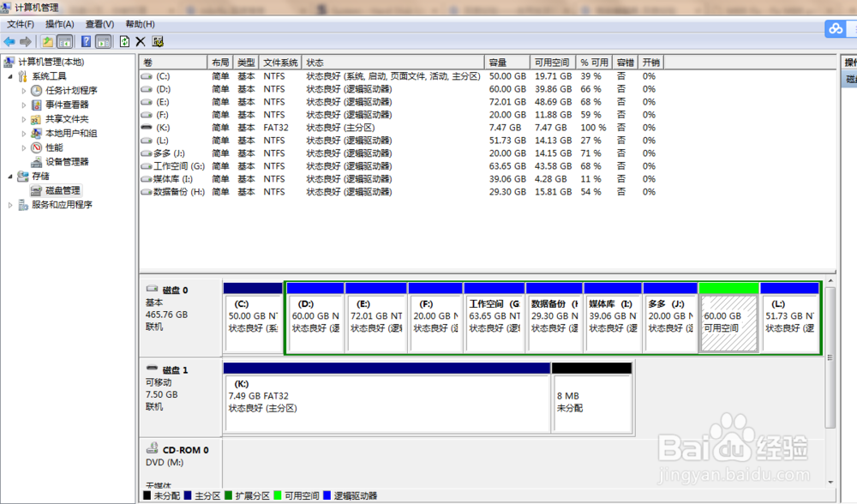Viewport: 857px width, 504px height.
Task: Click the 磁盘 0 disk icon
Action: pos(153,289)
